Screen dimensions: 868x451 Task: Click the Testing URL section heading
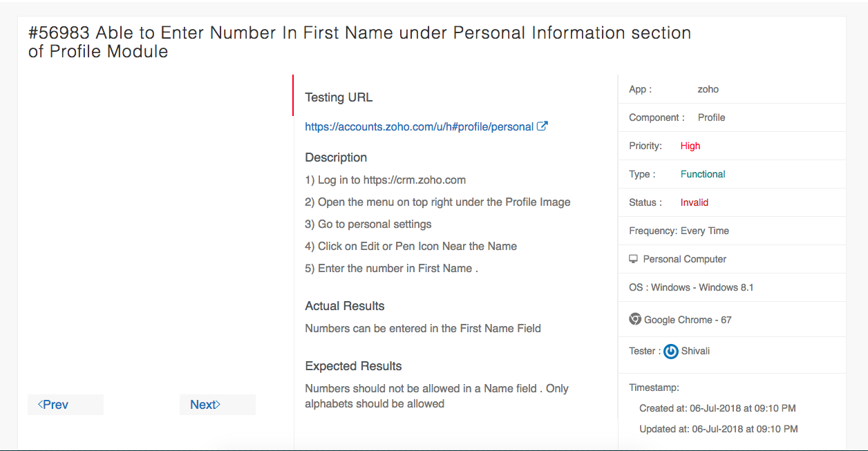pos(339,97)
